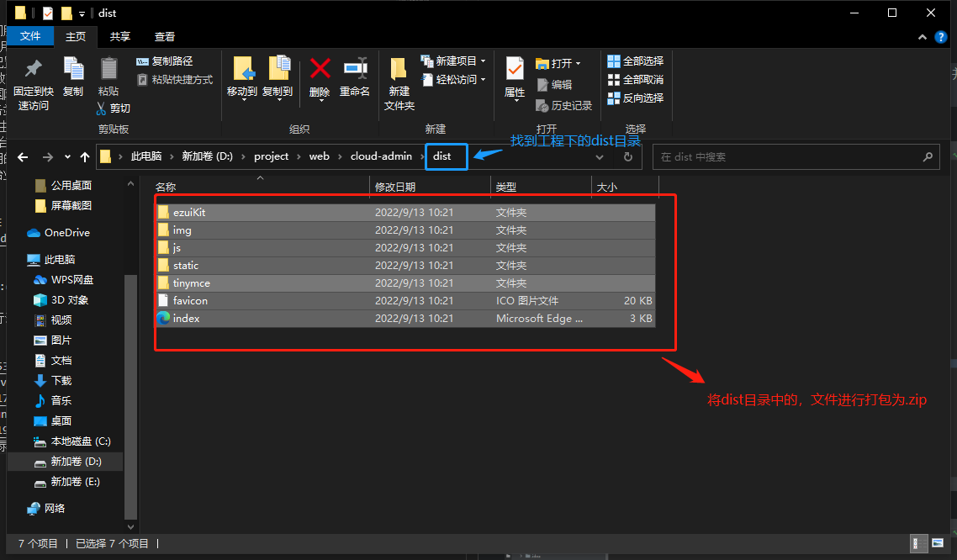
Task: Switch to the Share tab
Action: tap(120, 37)
